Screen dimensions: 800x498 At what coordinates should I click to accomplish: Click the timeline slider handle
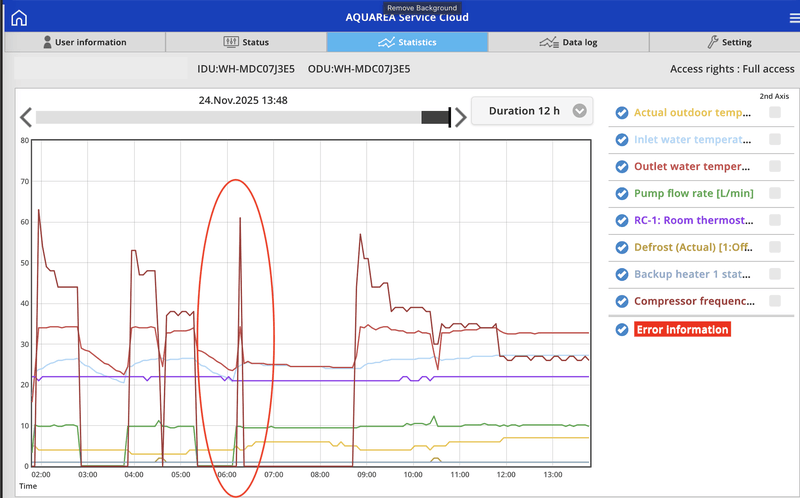click(436, 117)
